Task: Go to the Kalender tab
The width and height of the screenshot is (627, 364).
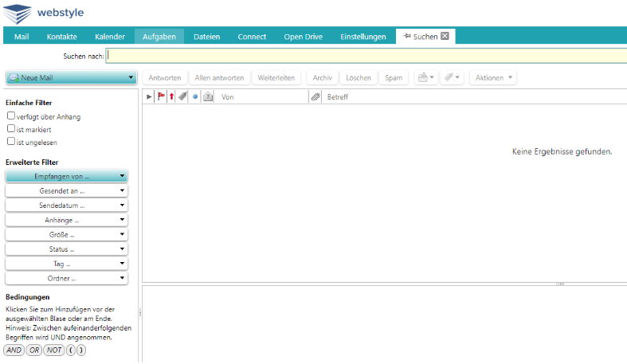Action: (110, 37)
